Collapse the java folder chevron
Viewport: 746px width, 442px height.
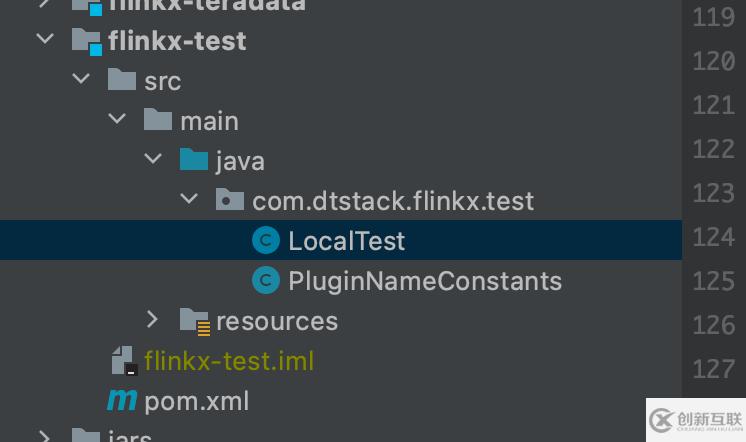click(x=152, y=160)
